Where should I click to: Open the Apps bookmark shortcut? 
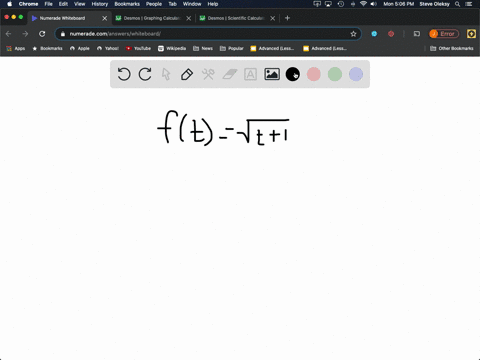coord(16,48)
